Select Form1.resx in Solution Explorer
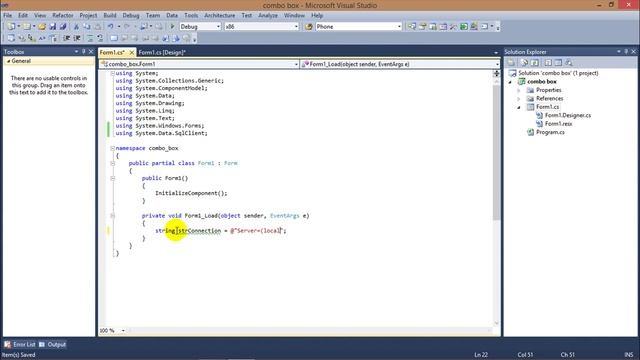The width and height of the screenshot is (640, 360). pos(558,124)
